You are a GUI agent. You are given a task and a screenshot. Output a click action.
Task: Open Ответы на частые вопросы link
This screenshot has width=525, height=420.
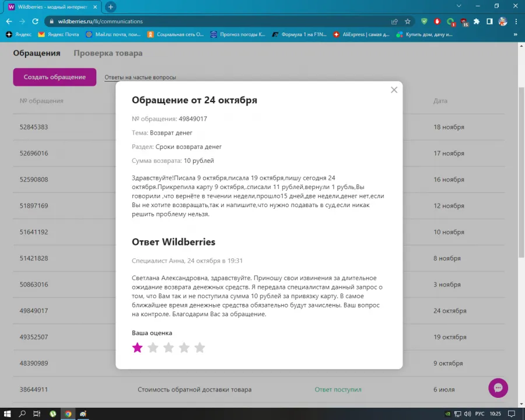point(140,78)
